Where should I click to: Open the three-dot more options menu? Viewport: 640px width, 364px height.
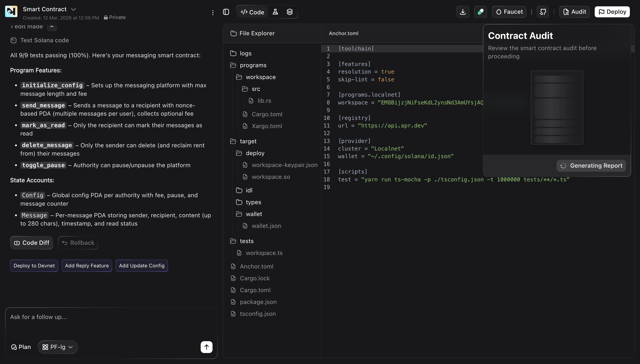tap(213, 12)
